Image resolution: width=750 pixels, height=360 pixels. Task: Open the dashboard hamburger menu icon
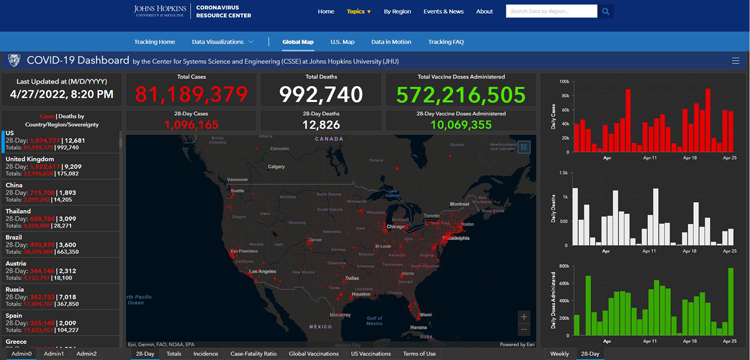pyautogui.click(x=736, y=61)
